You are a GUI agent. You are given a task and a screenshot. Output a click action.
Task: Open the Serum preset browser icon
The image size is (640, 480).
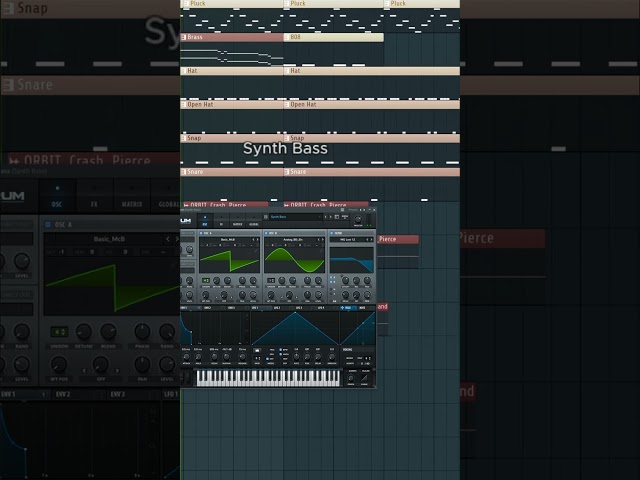coord(337,217)
